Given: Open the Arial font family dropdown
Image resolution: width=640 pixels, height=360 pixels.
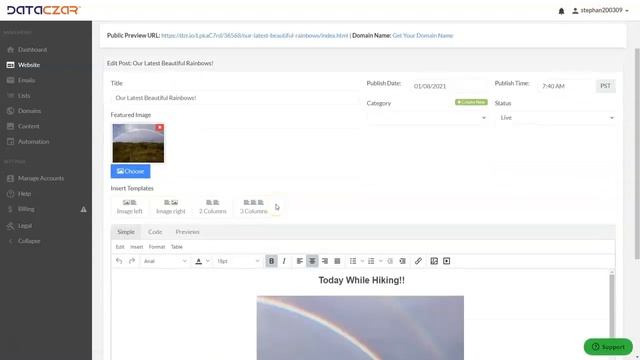Looking at the screenshot, I should tap(165, 261).
